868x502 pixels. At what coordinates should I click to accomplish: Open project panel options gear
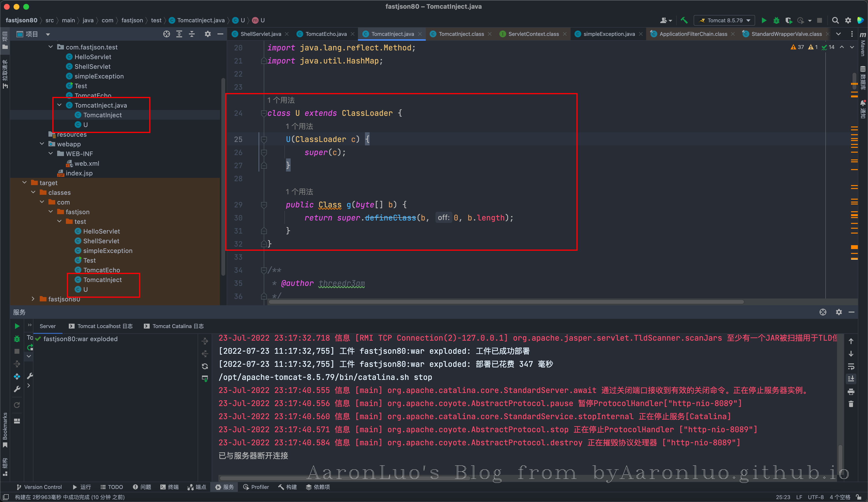(207, 34)
